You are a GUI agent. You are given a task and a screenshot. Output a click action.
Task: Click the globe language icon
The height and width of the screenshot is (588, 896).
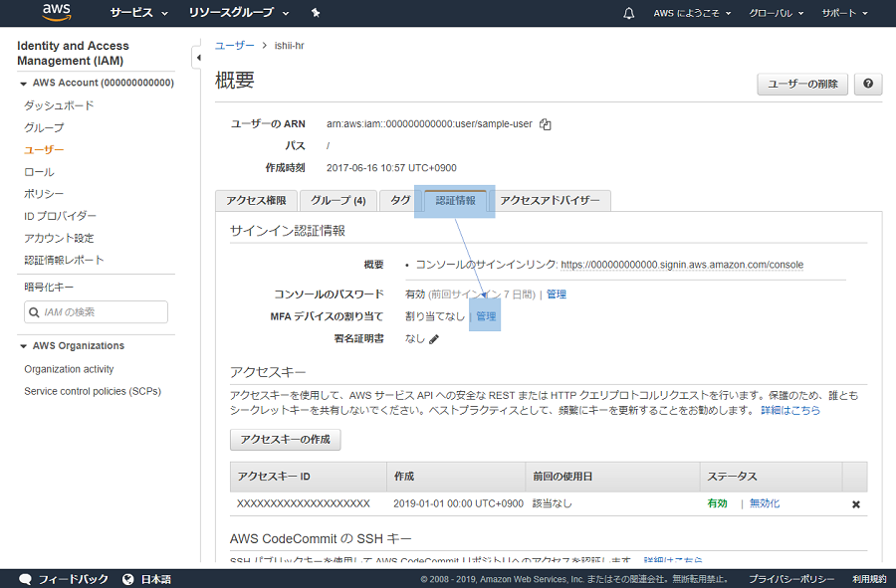128,579
